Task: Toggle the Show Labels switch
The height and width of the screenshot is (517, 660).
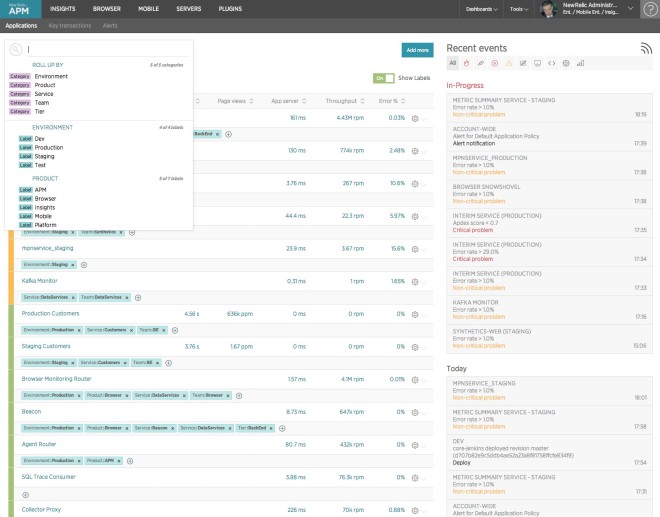Action: [x=383, y=78]
